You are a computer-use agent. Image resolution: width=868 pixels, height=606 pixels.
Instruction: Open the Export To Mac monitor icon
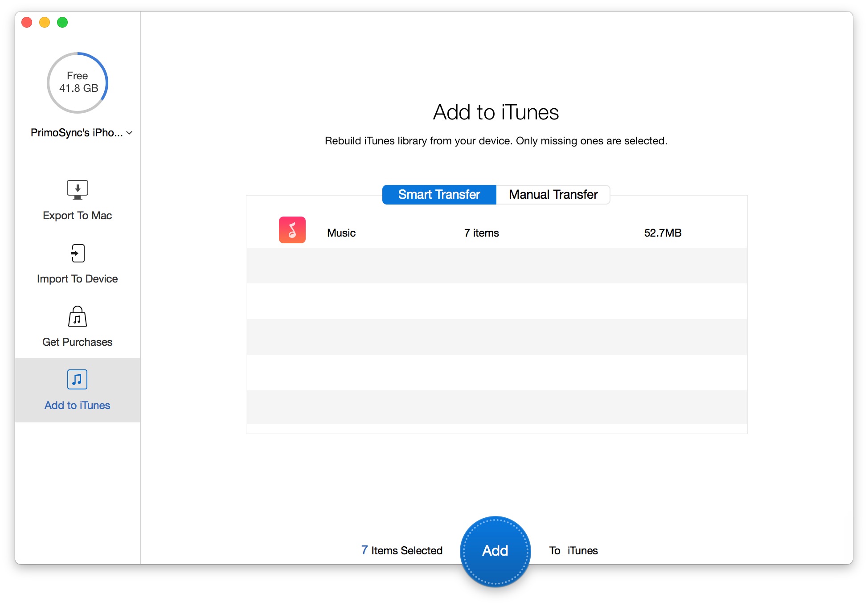[78, 190]
